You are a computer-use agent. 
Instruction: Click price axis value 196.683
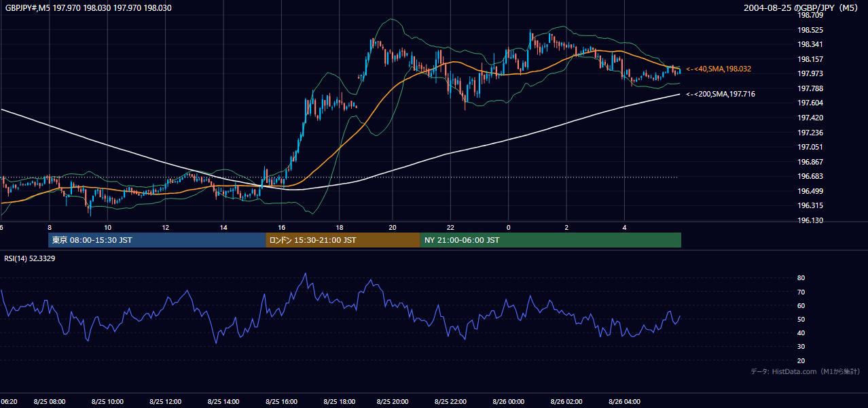(x=810, y=177)
